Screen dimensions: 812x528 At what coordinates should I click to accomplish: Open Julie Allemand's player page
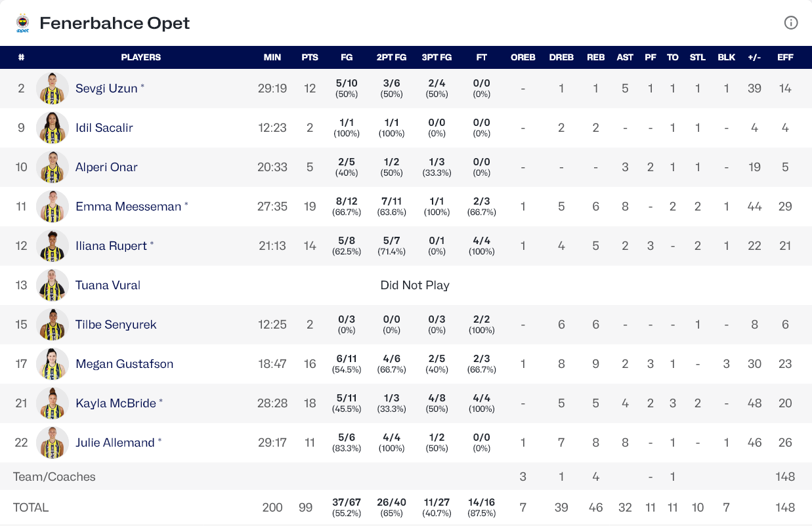click(x=115, y=443)
